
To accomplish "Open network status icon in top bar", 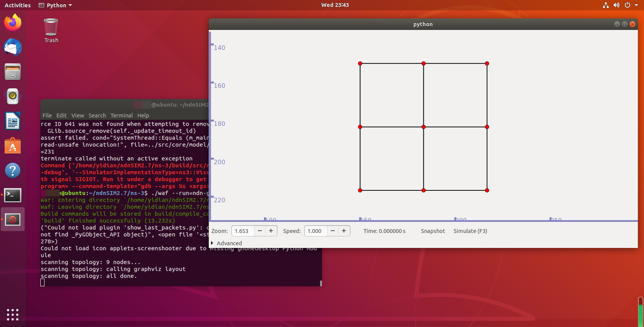I will click(606, 5).
